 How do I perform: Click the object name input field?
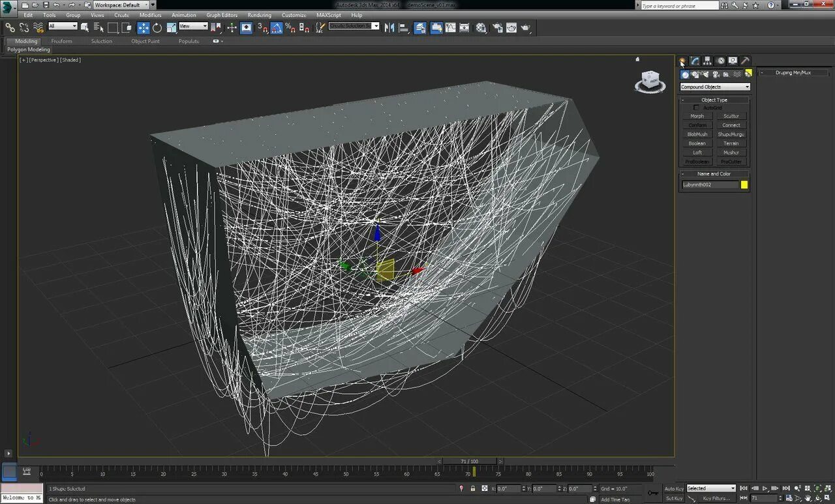710,185
